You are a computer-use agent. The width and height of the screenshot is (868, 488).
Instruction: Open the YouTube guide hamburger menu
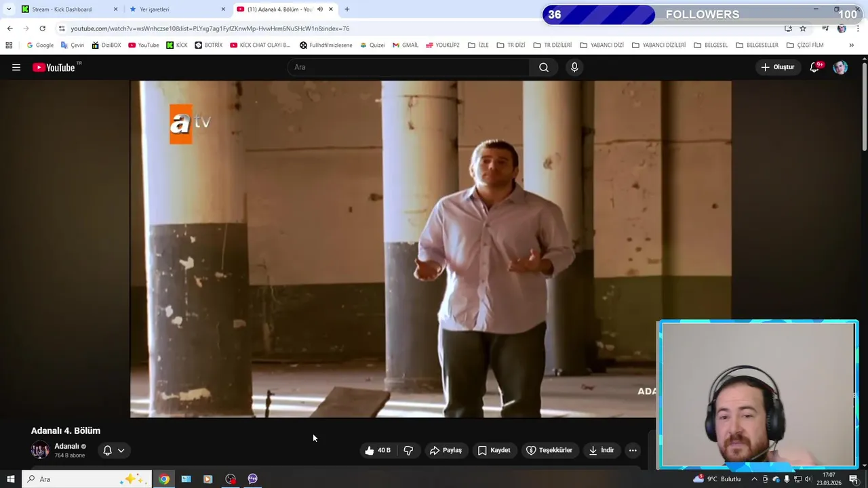(x=16, y=67)
